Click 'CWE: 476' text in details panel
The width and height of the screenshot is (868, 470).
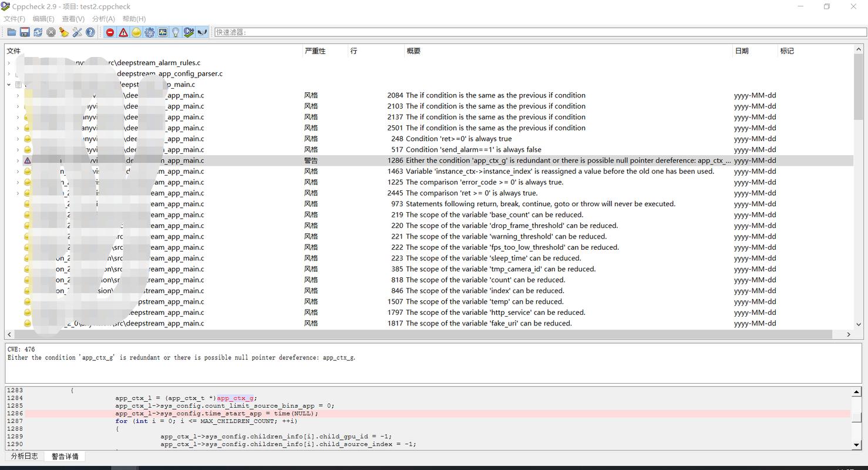coord(21,350)
